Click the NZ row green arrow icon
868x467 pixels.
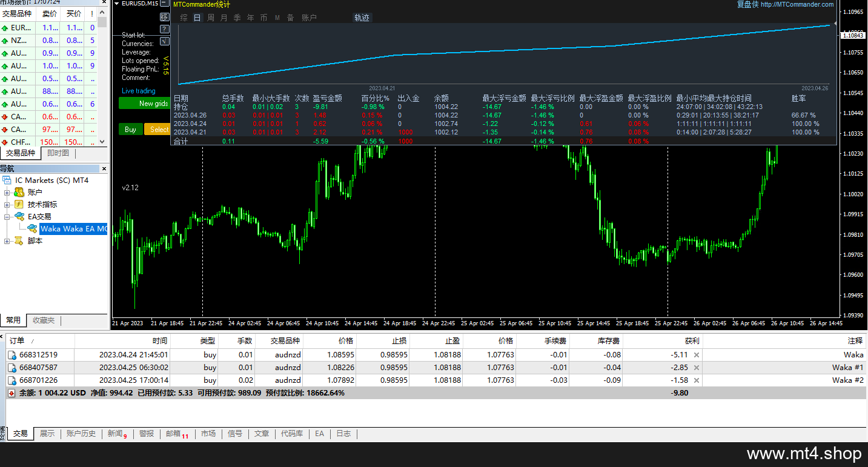[5, 41]
